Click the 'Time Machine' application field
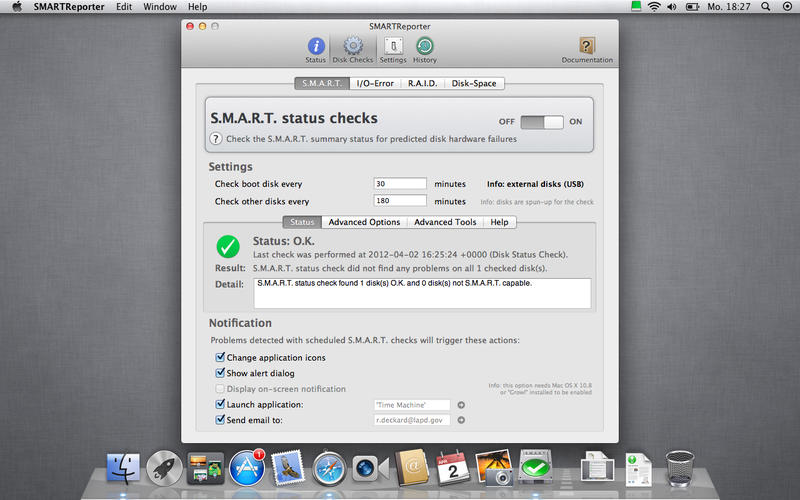This screenshot has width=800, height=500. (x=412, y=405)
